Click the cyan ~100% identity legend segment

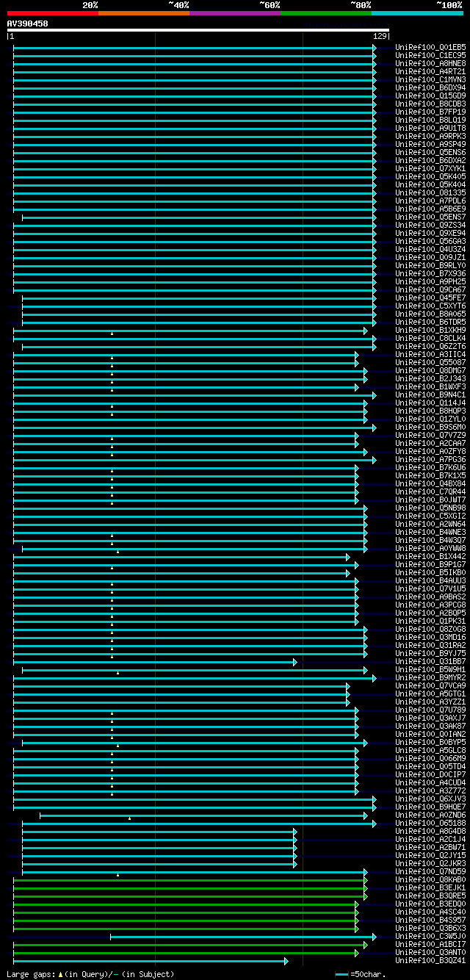point(417,12)
